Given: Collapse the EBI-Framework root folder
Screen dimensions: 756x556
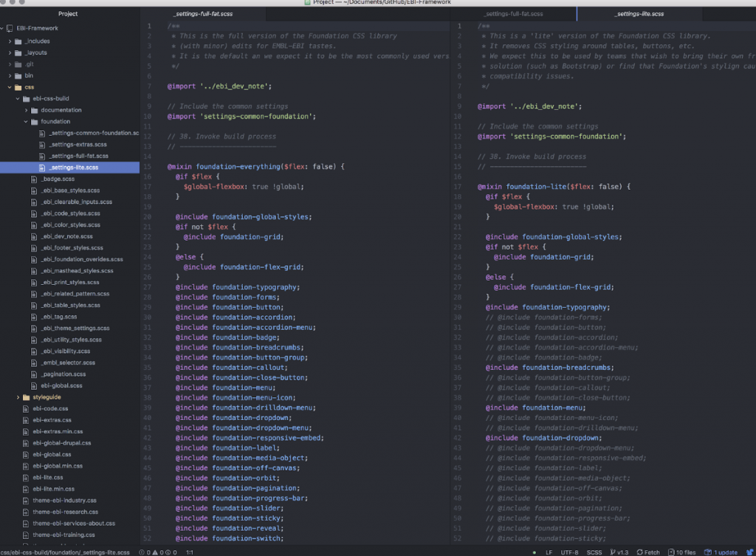Looking at the screenshot, I should click(2, 28).
